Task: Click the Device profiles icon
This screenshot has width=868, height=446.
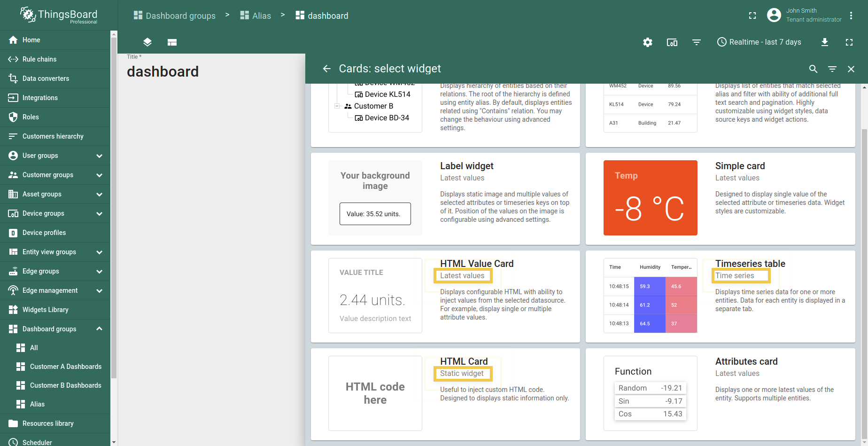Action: (13, 233)
